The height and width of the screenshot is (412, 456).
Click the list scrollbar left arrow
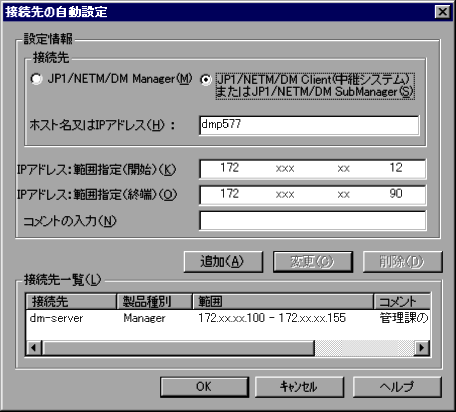pos(34,348)
